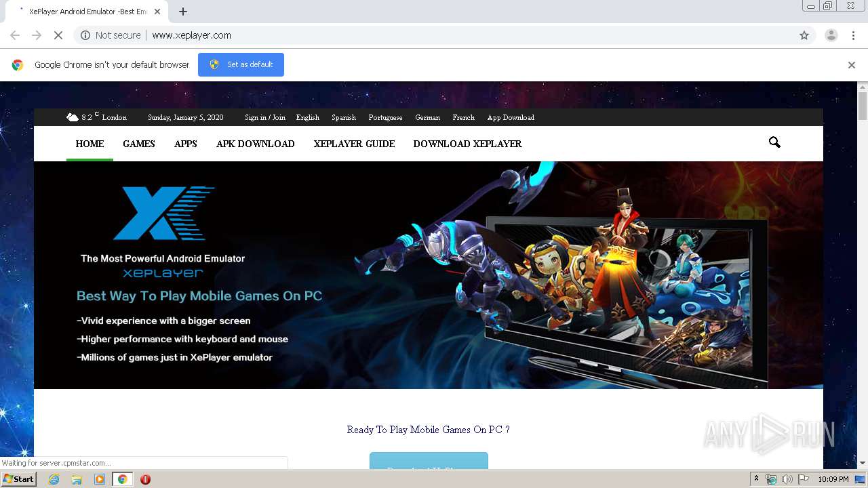
Task: Click the browser back arrow
Action: point(15,35)
